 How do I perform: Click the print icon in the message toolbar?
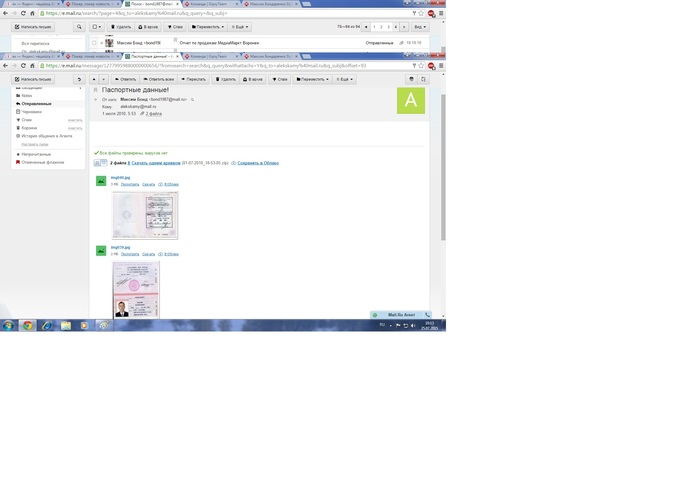click(411, 79)
